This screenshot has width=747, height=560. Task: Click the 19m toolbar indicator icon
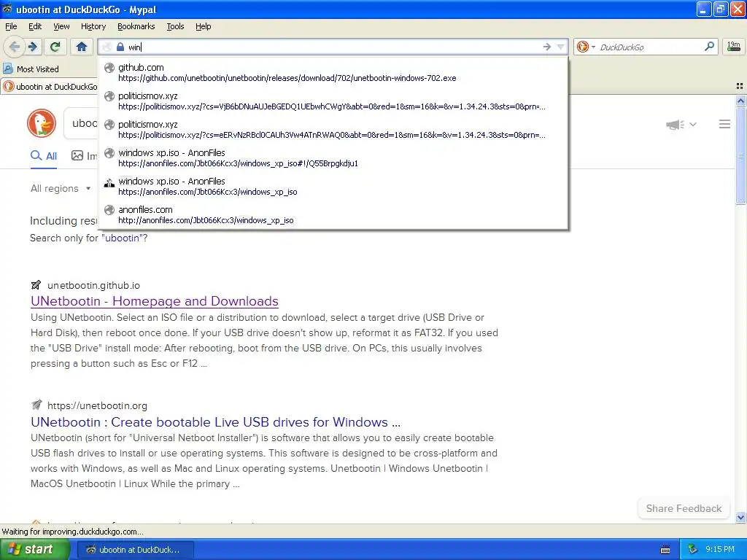tap(734, 46)
